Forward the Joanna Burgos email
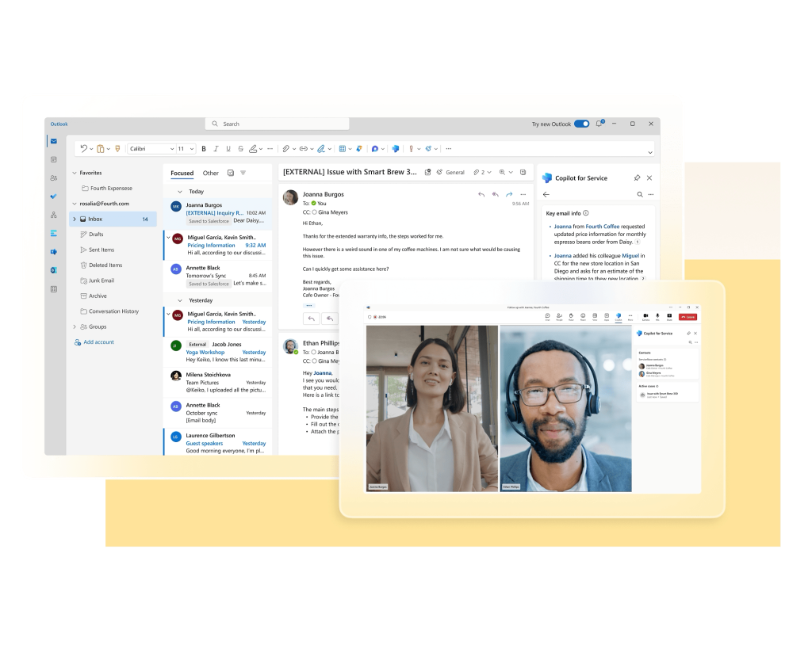 click(509, 194)
